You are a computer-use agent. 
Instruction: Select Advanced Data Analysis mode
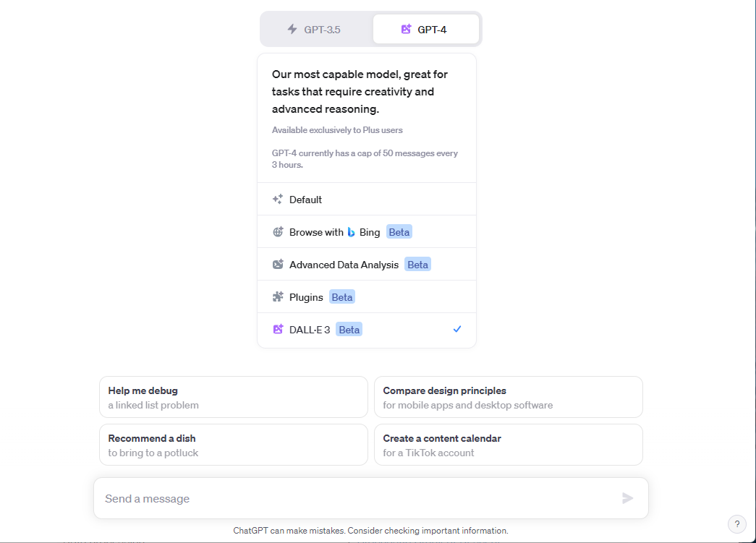tap(367, 265)
